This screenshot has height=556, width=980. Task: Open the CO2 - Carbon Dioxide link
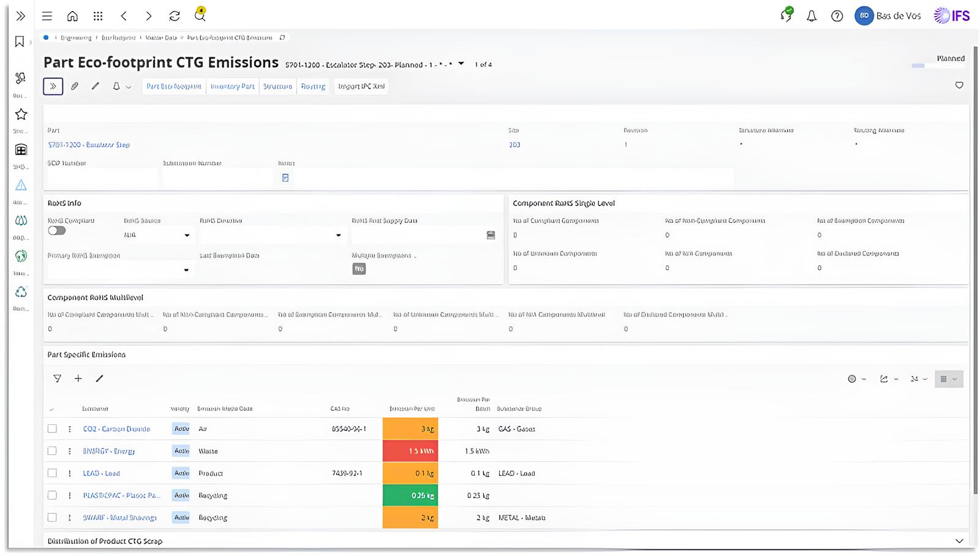[x=116, y=429]
